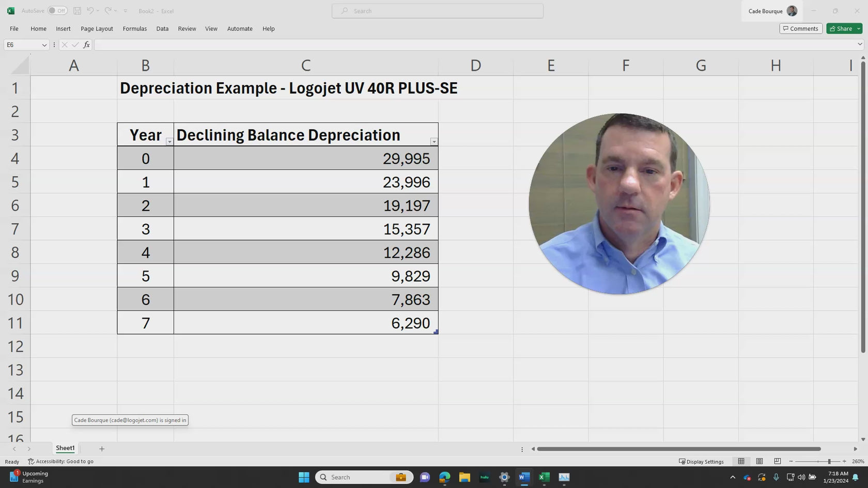Screen dimensions: 868x488
Task: Open Declining Balance Depreciation filter dropdown
Action: tap(433, 141)
